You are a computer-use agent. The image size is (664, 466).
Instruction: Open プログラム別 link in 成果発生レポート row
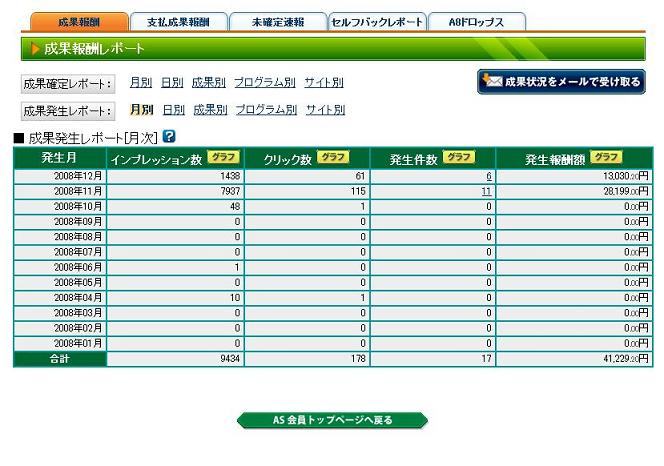pos(266,110)
